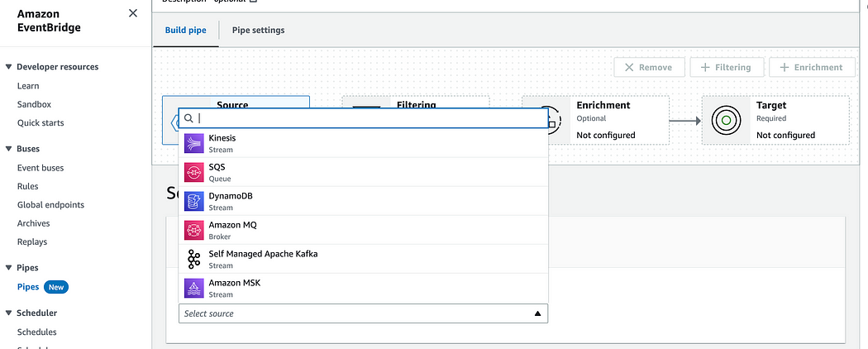The width and height of the screenshot is (868, 349).
Task: Open the Rules page
Action: (x=27, y=186)
